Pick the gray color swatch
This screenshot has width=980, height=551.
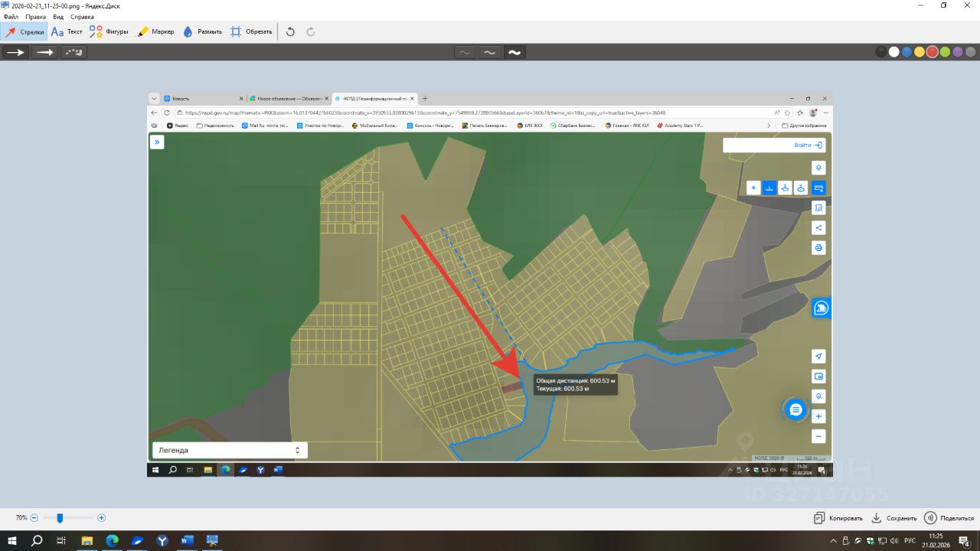pos(971,52)
